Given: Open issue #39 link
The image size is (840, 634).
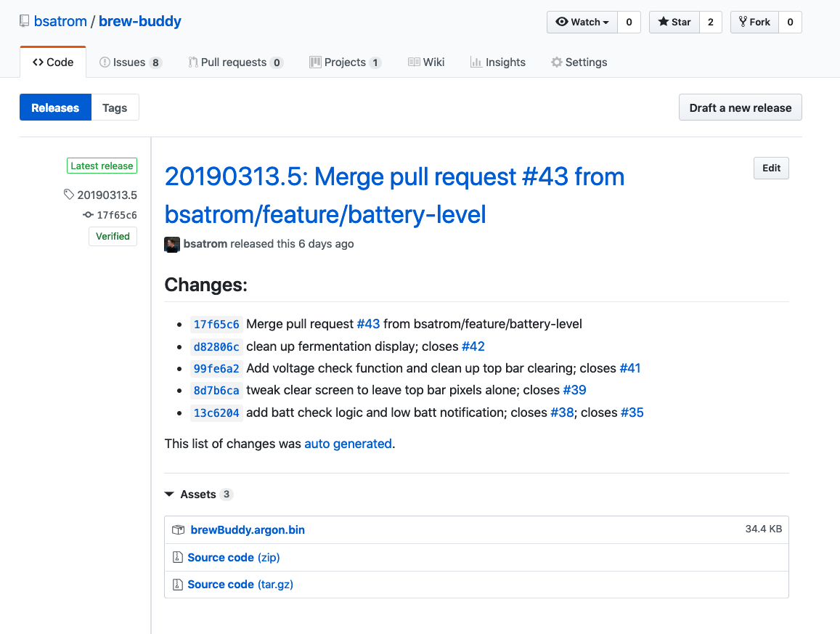Looking at the screenshot, I should pos(574,389).
